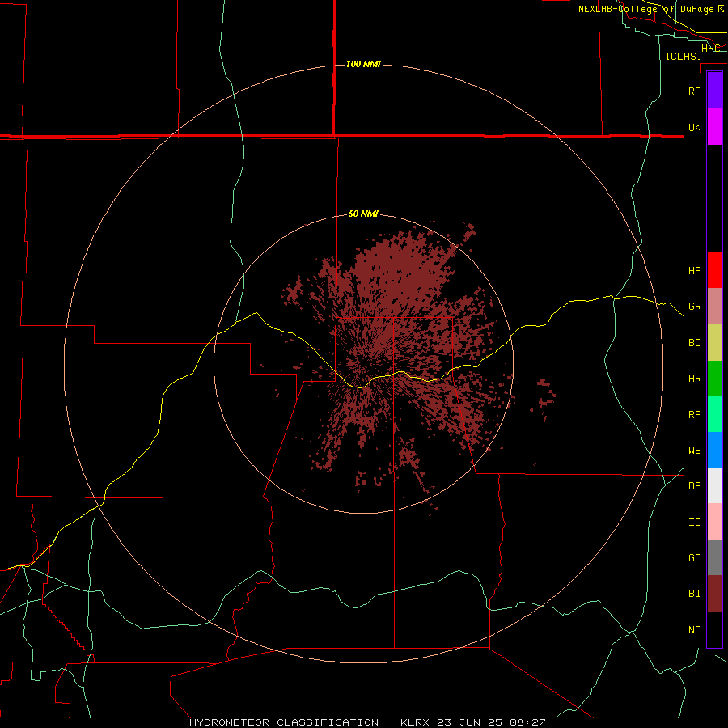Select the IC light pink legend swatch

pyautogui.click(x=714, y=522)
